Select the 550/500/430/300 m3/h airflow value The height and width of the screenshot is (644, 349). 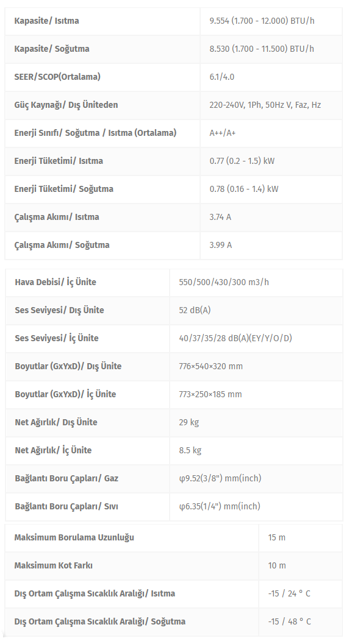pyautogui.click(x=224, y=282)
